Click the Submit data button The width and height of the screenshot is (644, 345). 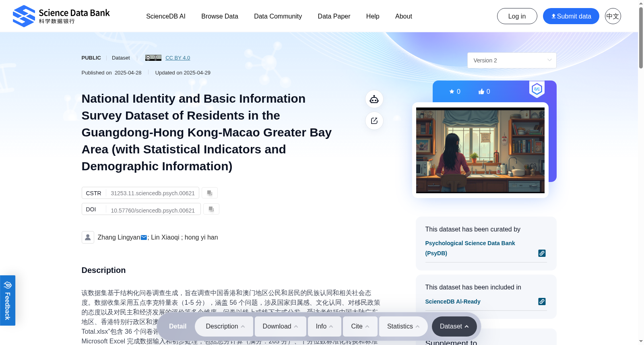pyautogui.click(x=571, y=16)
